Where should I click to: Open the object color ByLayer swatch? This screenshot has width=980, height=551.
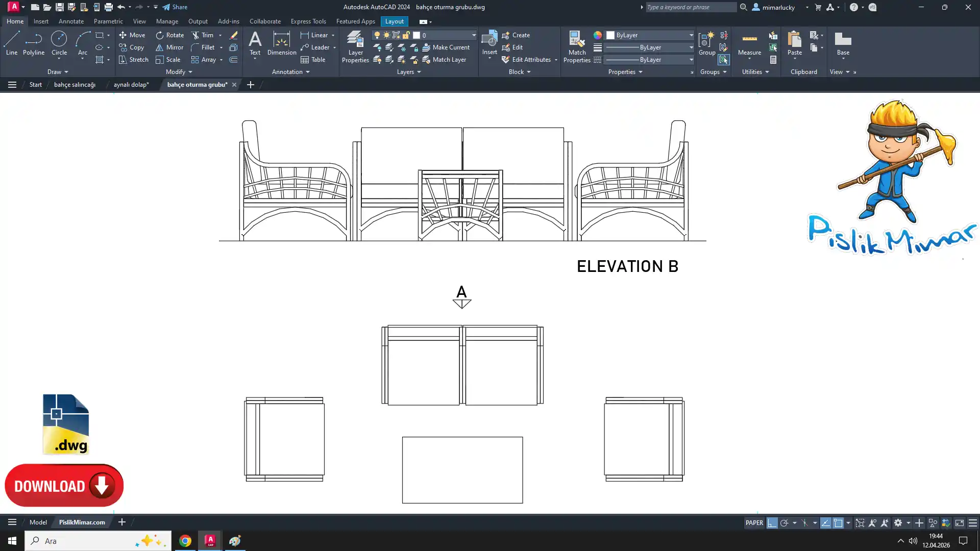(x=610, y=35)
